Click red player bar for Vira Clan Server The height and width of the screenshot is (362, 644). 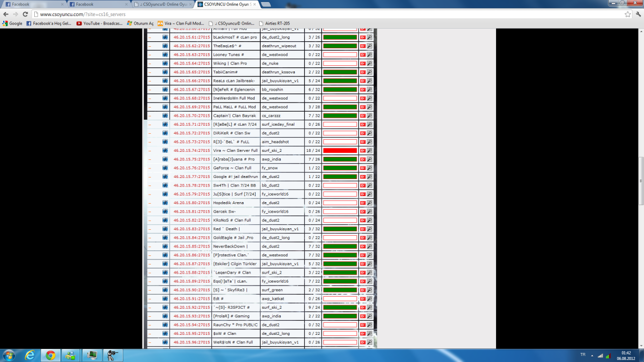point(340,150)
